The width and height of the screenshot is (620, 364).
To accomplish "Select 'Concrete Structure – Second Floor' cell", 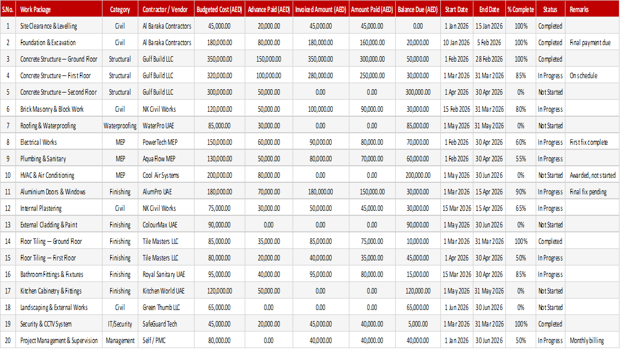I will (58, 92).
